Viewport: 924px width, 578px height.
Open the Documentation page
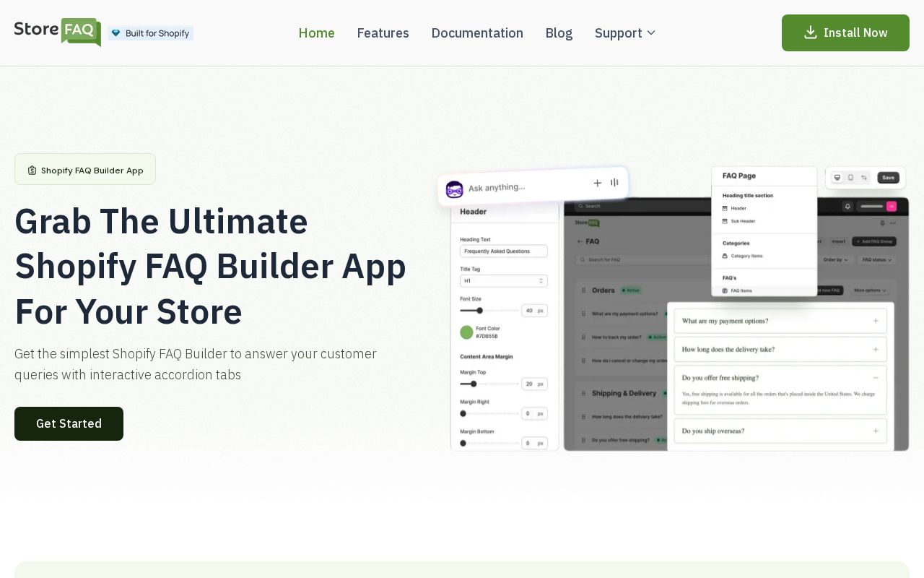477,33
